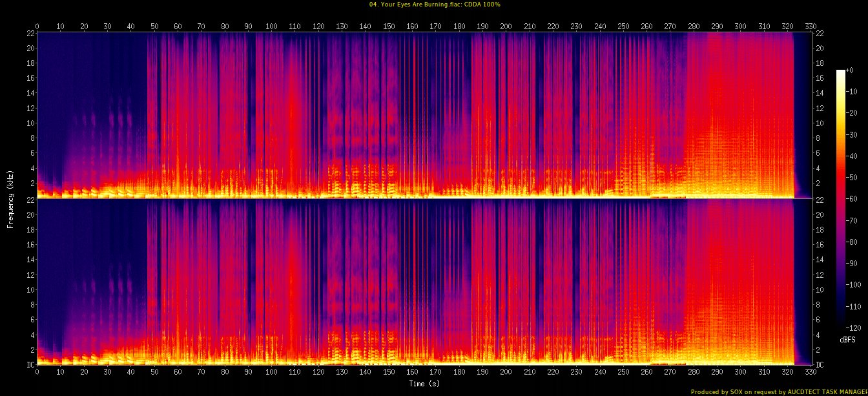Click the "+0" label on the dBFS scale

[x=849, y=70]
